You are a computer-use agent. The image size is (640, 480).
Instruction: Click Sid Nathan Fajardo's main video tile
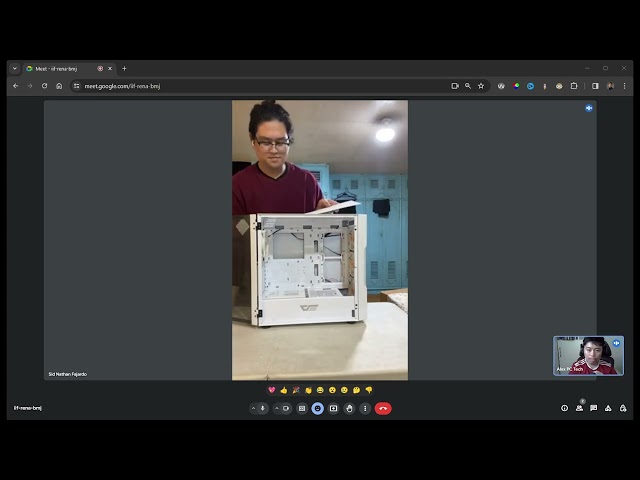pos(320,240)
